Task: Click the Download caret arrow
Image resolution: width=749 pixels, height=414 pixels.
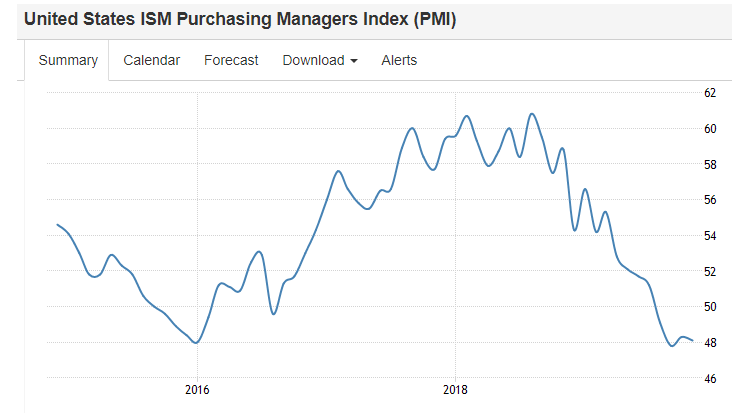Action: coord(354,61)
